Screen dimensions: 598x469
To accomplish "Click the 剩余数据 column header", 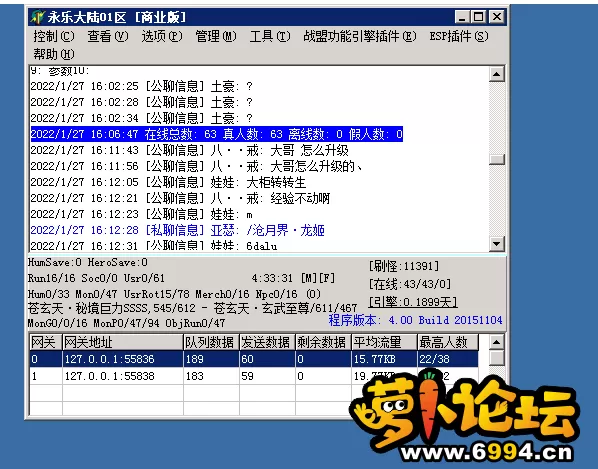I will (x=323, y=342).
